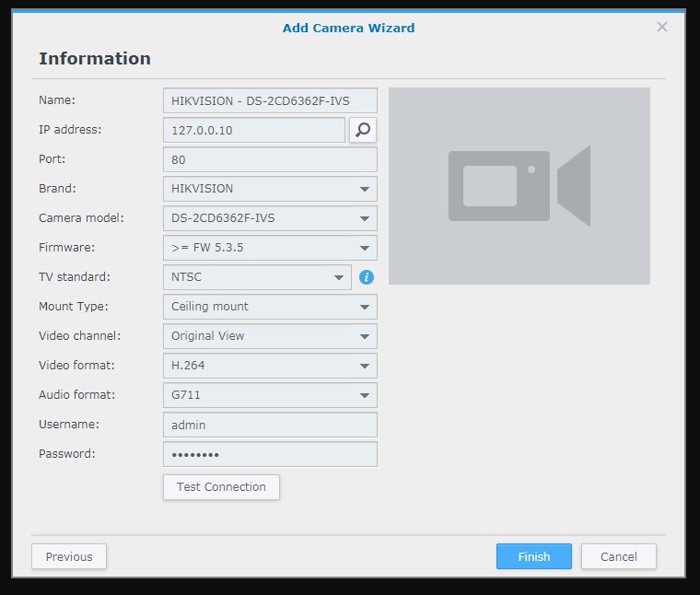Click the TV standard info icon
700x595 pixels.
tap(367, 277)
